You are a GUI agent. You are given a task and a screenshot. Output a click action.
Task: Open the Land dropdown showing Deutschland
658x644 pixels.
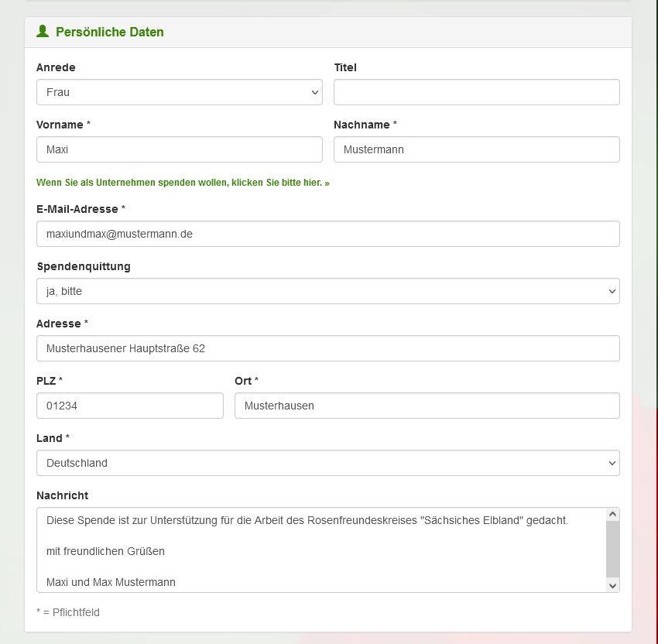tap(327, 463)
